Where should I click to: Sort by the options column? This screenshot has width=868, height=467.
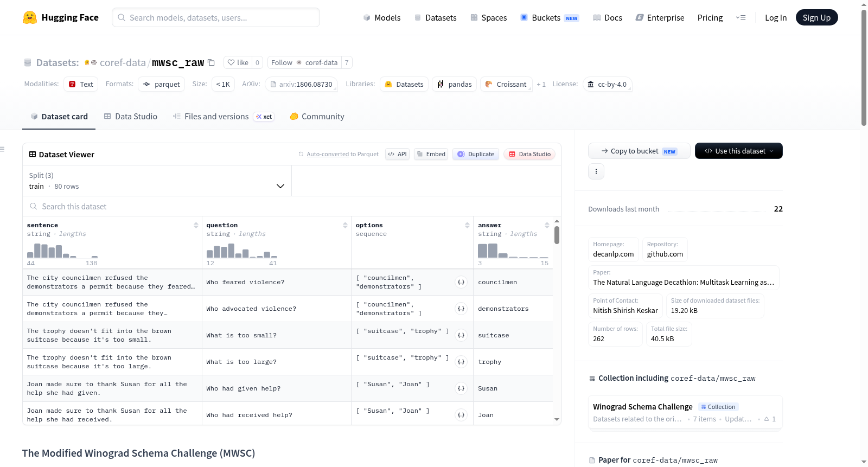467,225
